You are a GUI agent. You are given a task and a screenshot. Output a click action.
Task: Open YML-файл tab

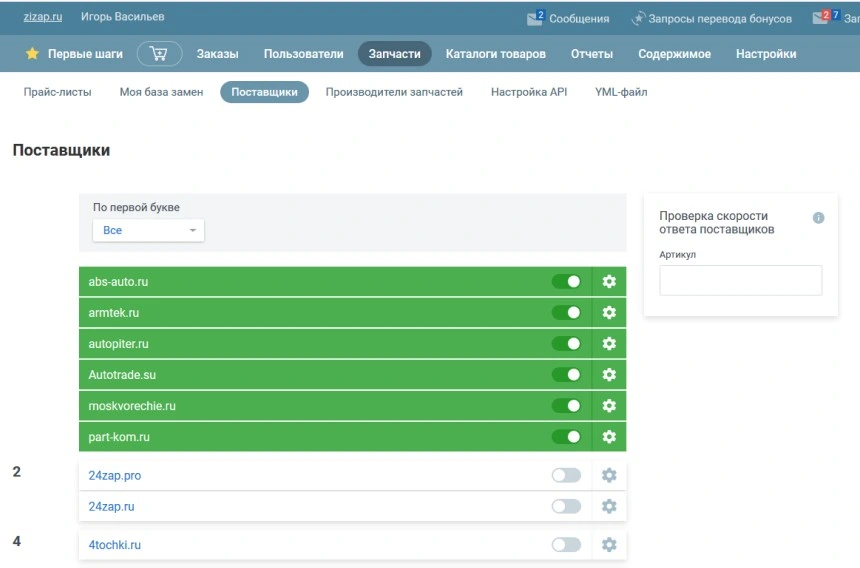click(621, 92)
